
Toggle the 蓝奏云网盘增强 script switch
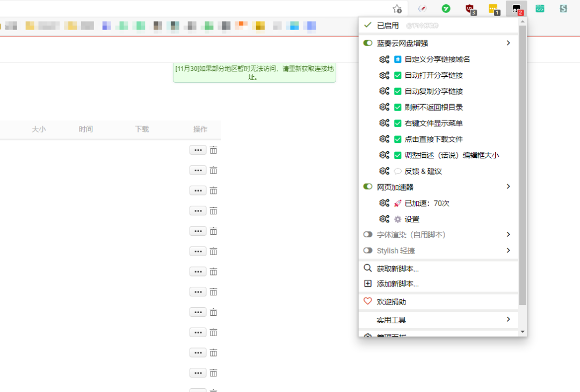click(368, 43)
